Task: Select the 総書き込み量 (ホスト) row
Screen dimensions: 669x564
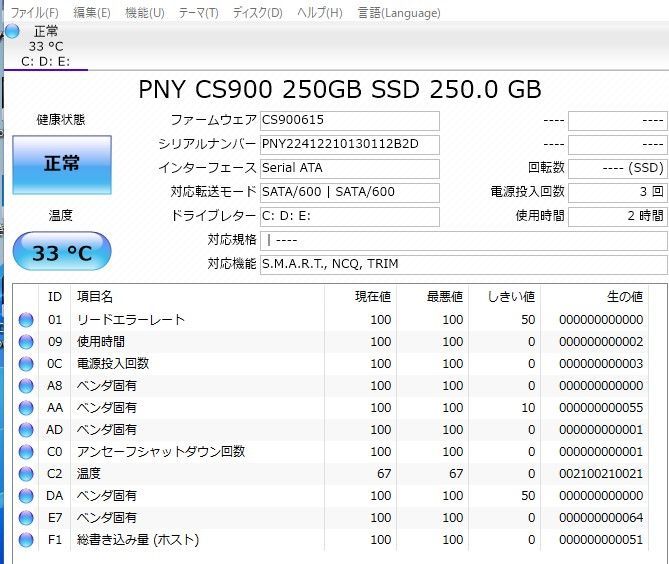Action: tap(331, 540)
